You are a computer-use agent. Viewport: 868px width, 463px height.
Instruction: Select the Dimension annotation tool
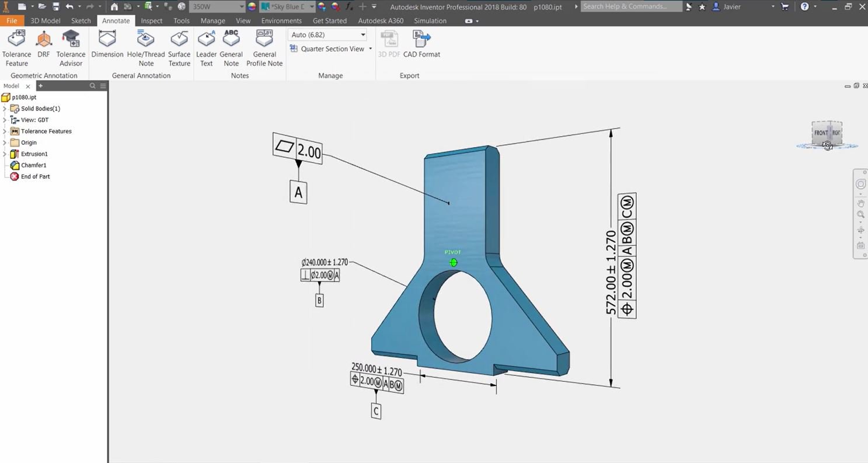tap(107, 44)
